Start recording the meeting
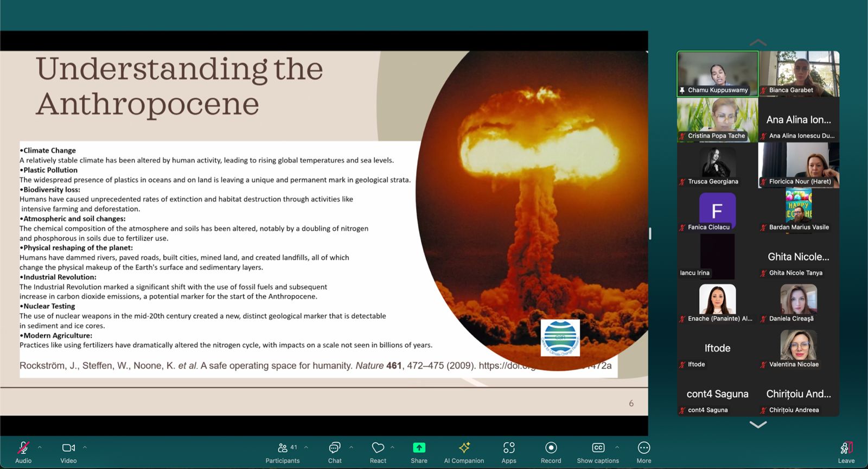 551,452
